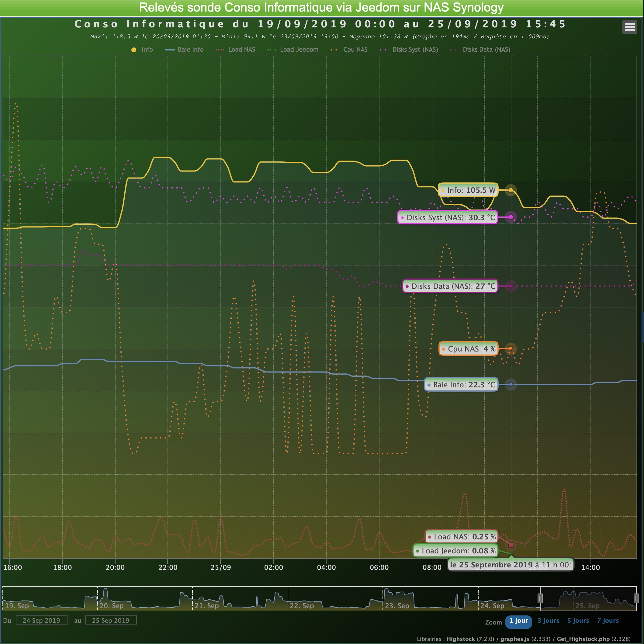The height and width of the screenshot is (644, 644).
Task: Click the Baie Info: 22.3 °C tooltip
Action: (x=461, y=385)
